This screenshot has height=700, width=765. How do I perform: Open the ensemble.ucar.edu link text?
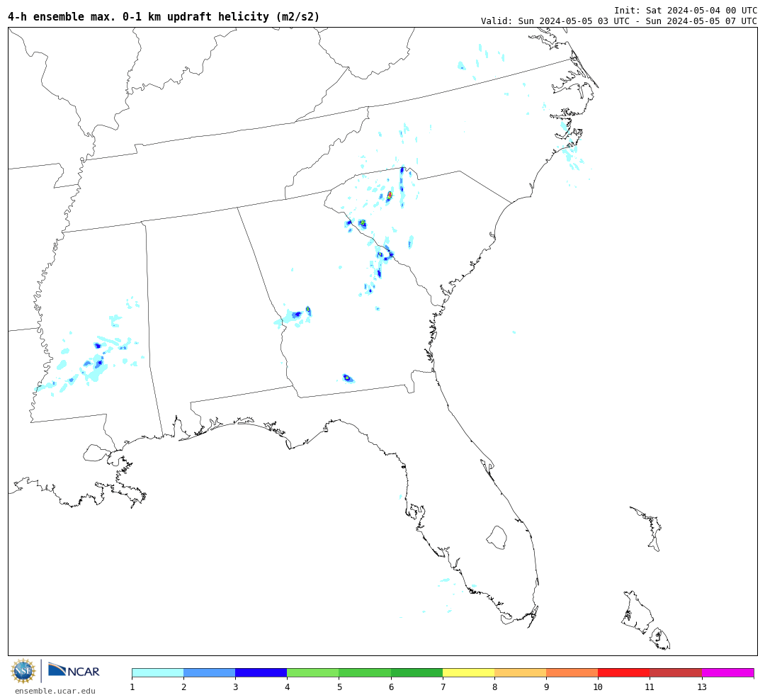[55, 691]
